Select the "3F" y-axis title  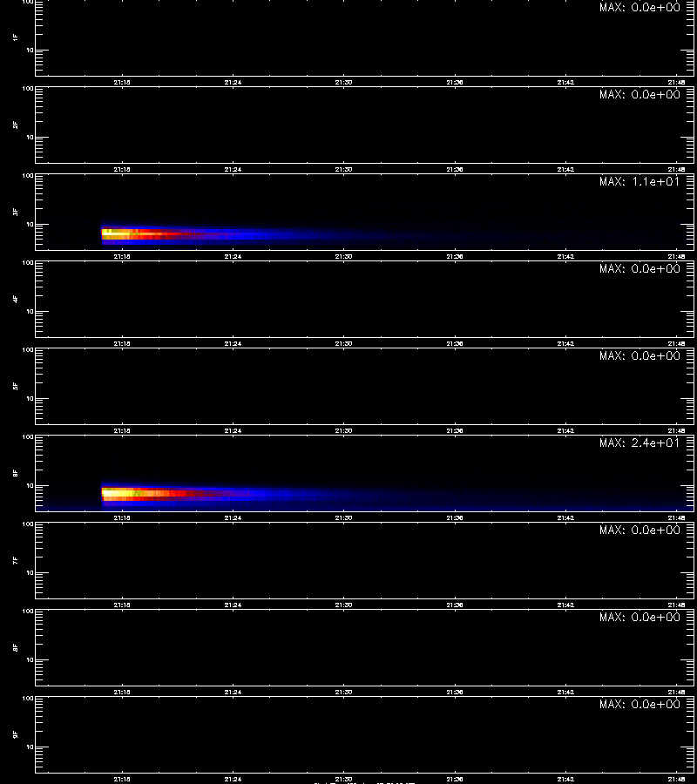[16, 212]
